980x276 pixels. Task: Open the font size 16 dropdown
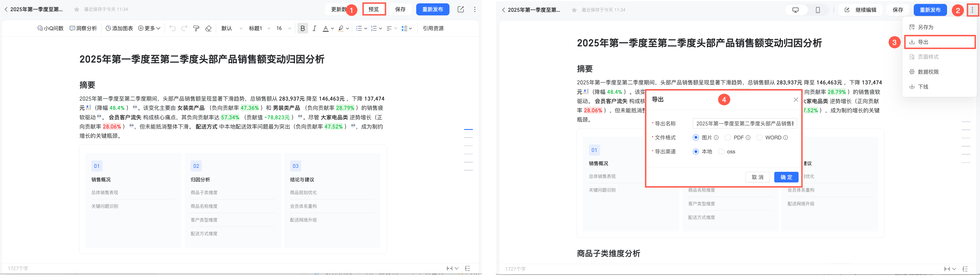[283, 28]
